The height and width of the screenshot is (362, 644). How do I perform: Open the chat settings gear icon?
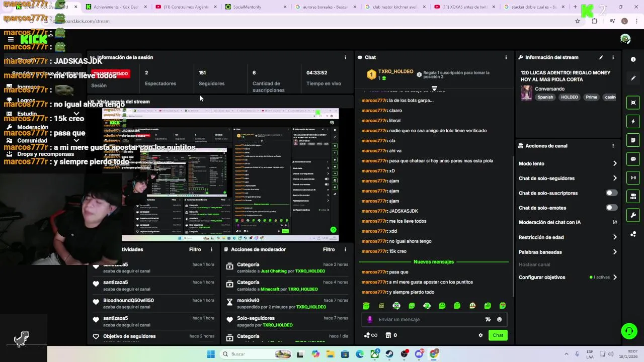(x=480, y=335)
